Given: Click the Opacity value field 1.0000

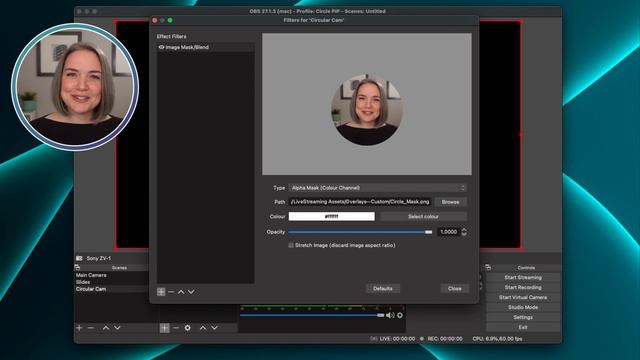Looking at the screenshot, I should (449, 232).
